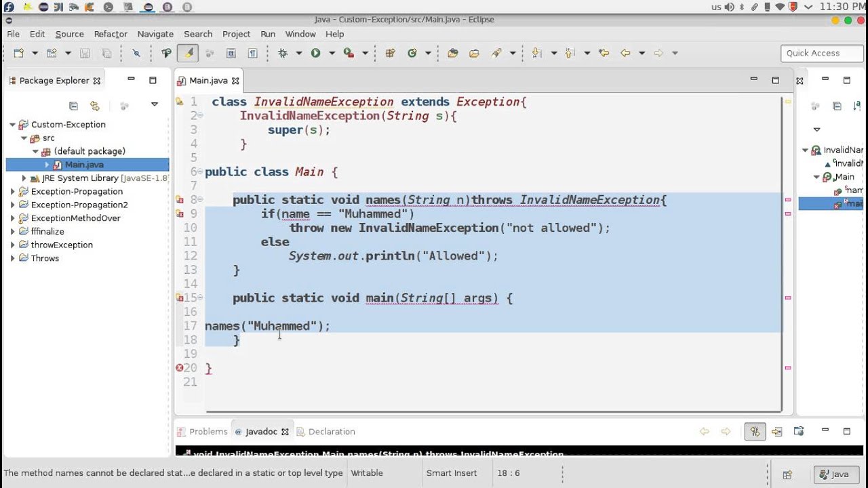Open Package Explorer View Menu triangle

155,105
